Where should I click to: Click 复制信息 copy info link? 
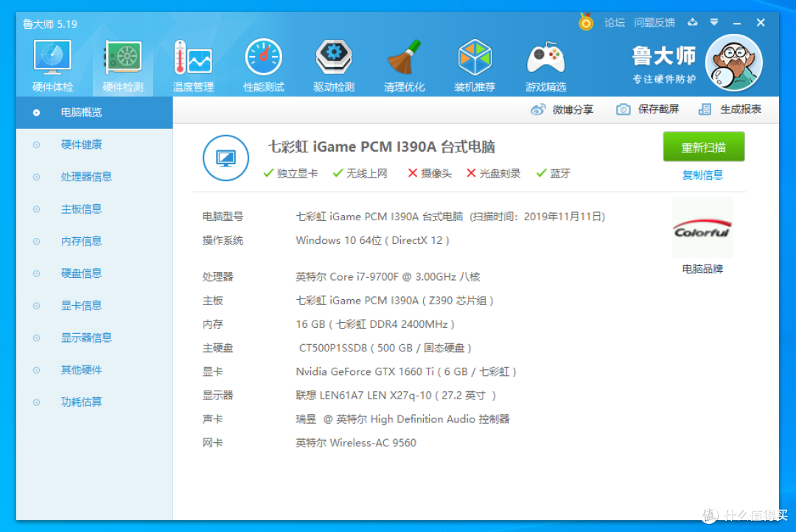point(702,175)
